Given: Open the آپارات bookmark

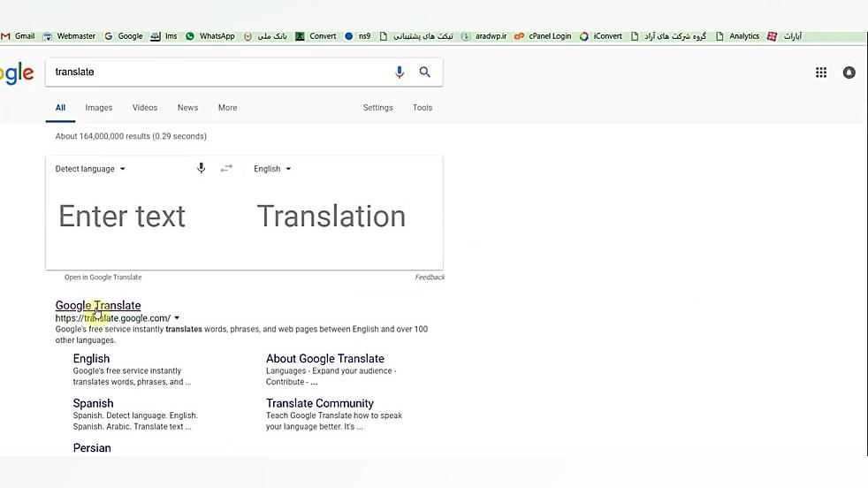Looking at the screenshot, I should [784, 36].
